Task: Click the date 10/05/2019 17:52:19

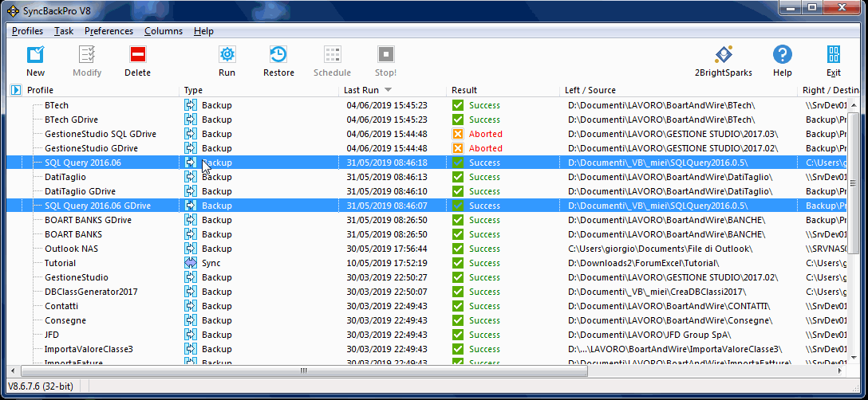Action: tap(387, 263)
